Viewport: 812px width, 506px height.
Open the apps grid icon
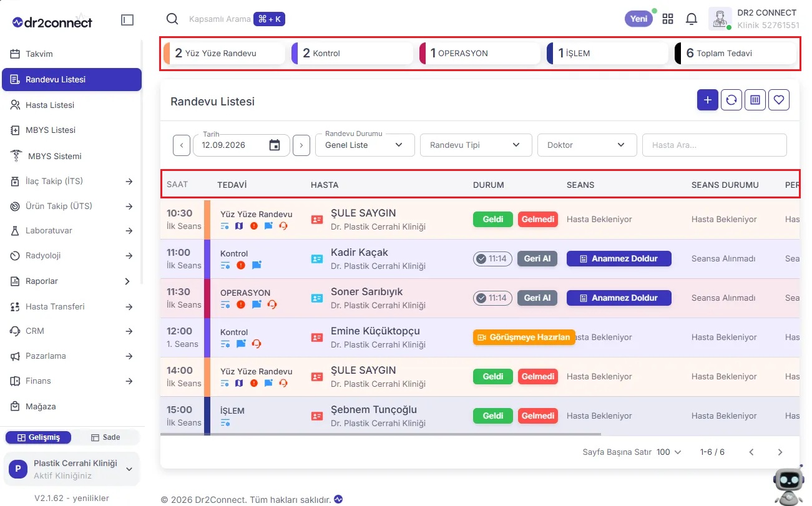[668, 19]
